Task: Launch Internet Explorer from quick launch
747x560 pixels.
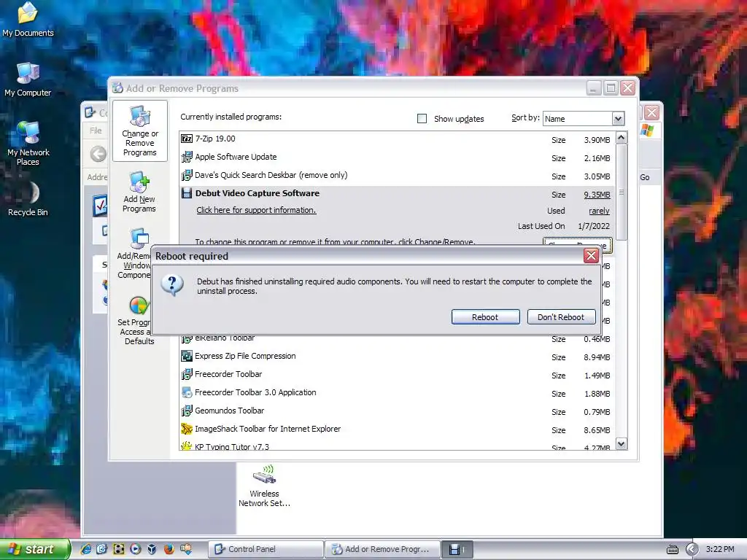Action: coord(86,549)
